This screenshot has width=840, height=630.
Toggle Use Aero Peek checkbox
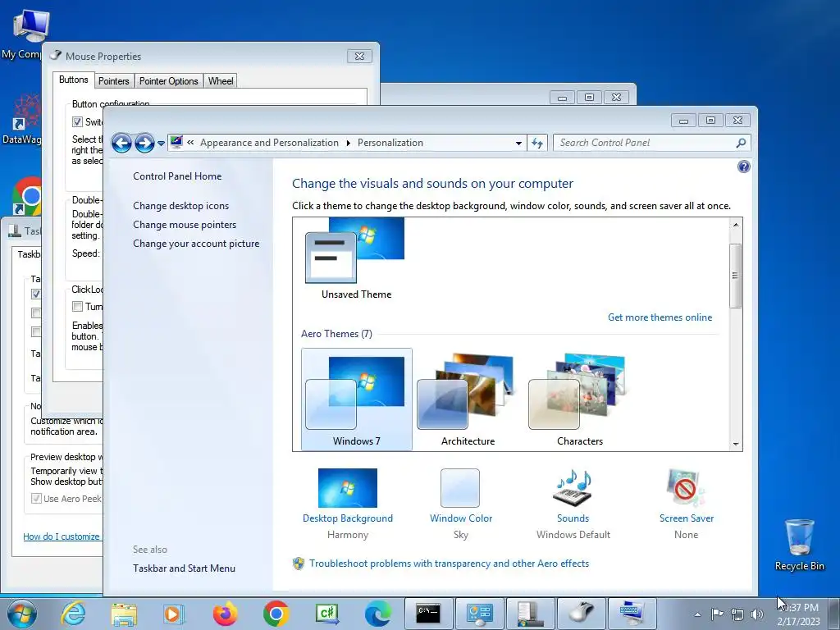pyautogui.click(x=36, y=499)
